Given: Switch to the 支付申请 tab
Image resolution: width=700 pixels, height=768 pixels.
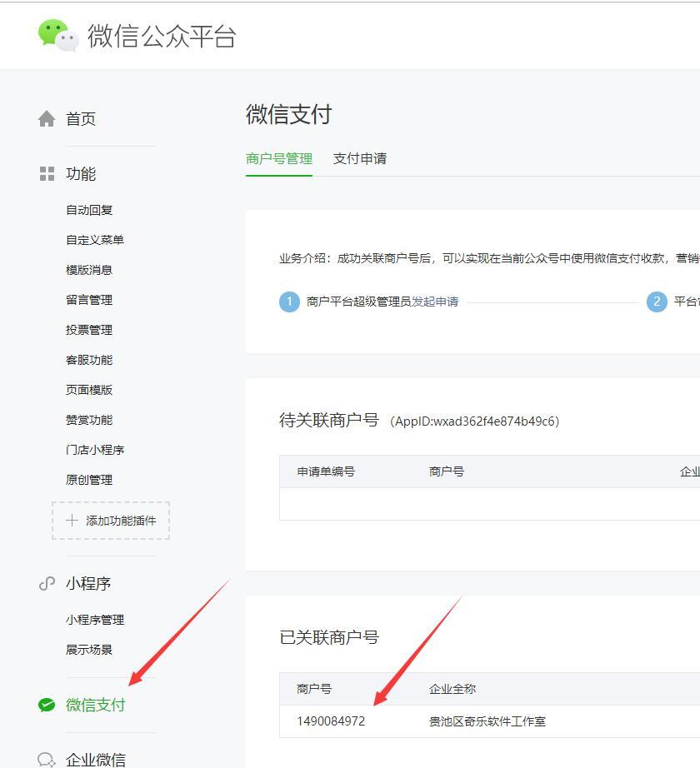Looking at the screenshot, I should pos(360,159).
